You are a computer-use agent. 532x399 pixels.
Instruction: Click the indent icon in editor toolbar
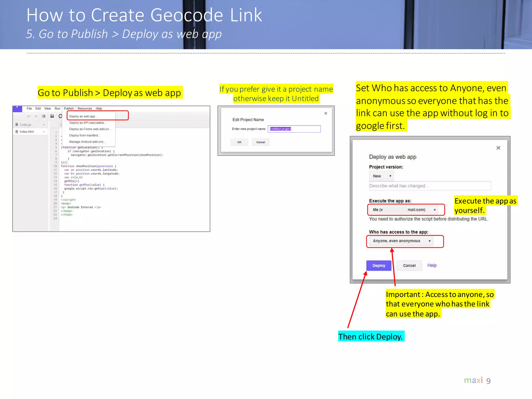[x=44, y=116]
